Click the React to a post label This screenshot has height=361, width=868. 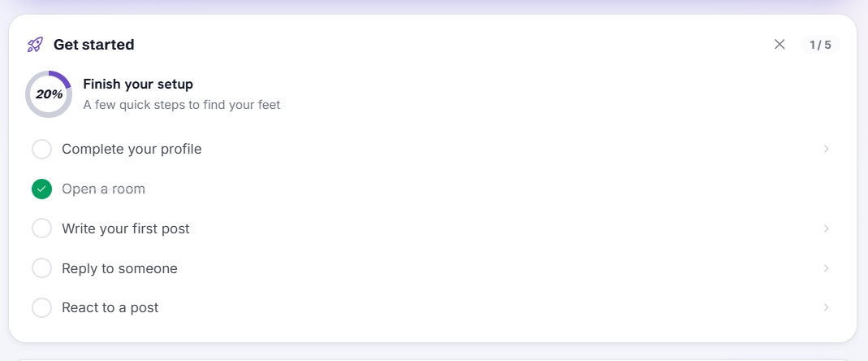pos(110,308)
